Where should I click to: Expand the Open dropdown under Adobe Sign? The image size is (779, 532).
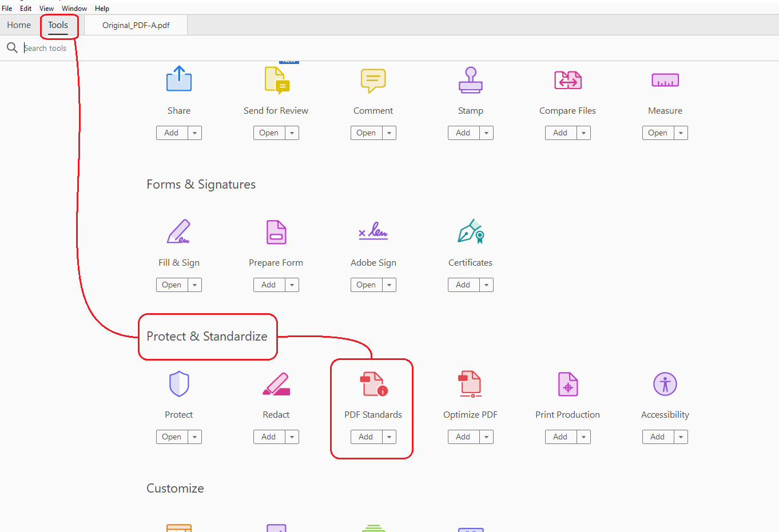390,285
